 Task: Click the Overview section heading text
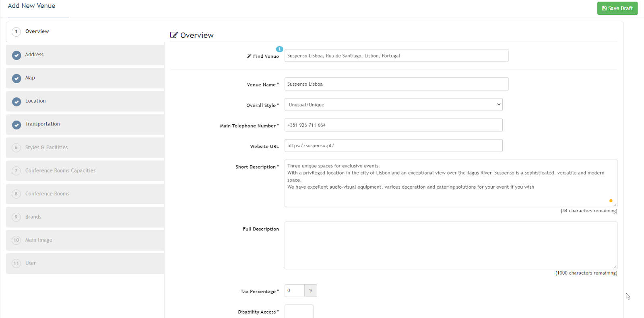[x=197, y=35]
